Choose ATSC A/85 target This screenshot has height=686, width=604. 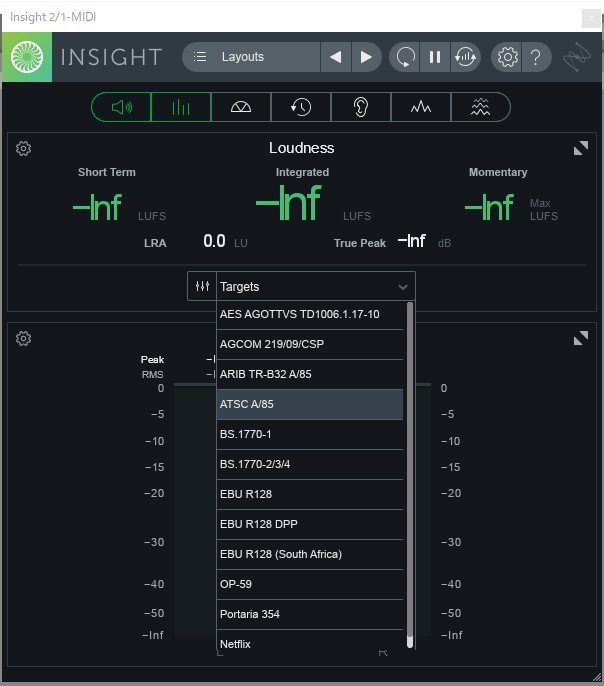click(310, 404)
